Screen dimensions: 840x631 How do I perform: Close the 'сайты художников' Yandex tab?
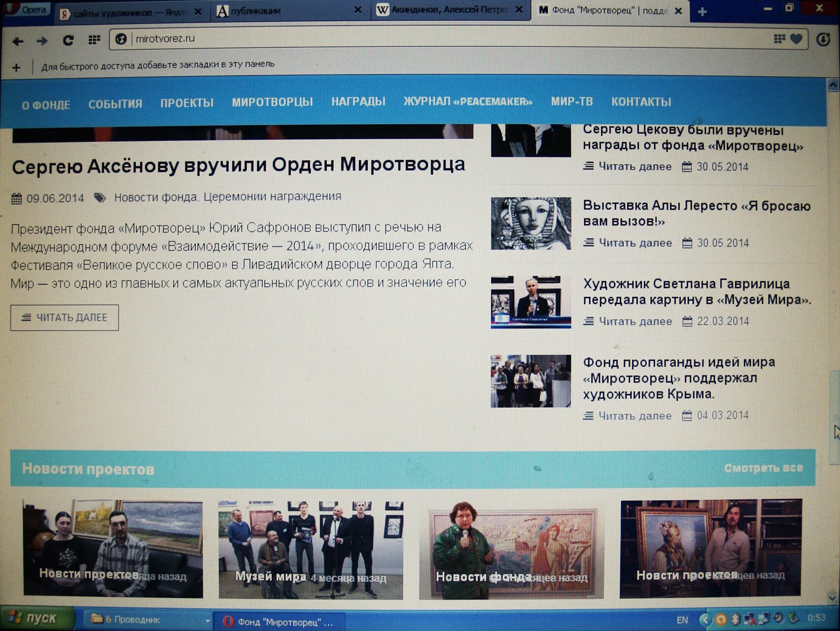(198, 11)
